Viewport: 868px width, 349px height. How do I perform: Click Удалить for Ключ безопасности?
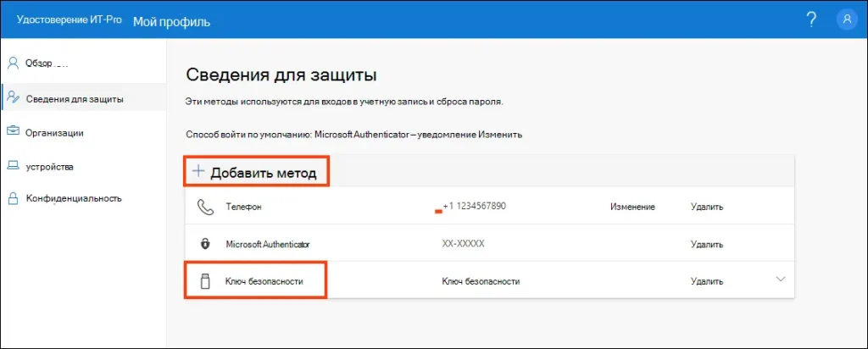click(x=707, y=281)
